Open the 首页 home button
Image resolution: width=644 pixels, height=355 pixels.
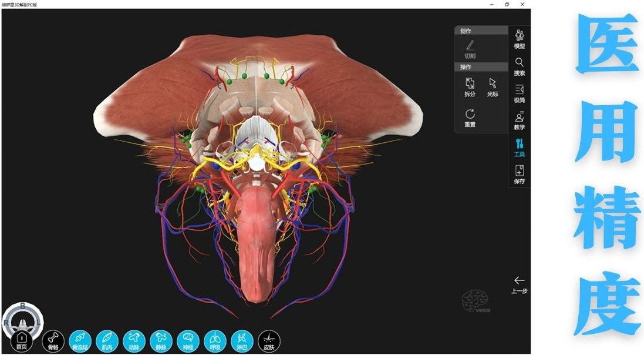[x=21, y=341]
